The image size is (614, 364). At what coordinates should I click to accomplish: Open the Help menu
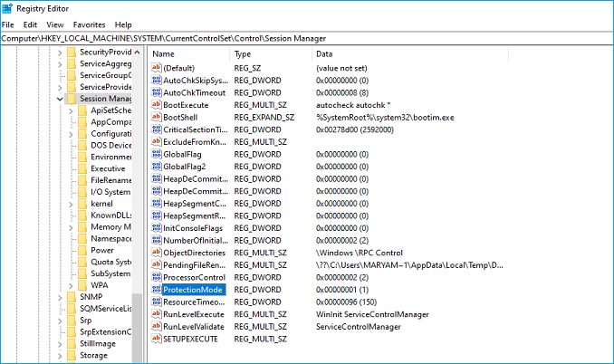(x=123, y=24)
